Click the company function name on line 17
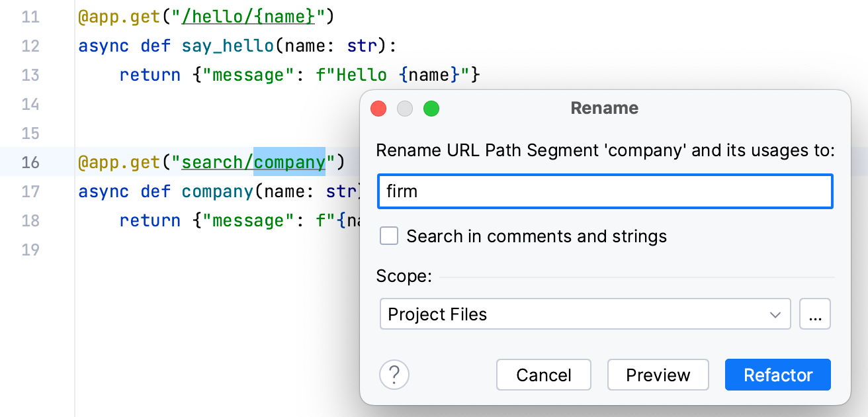Viewport: 868px width, 417px height. [217, 191]
